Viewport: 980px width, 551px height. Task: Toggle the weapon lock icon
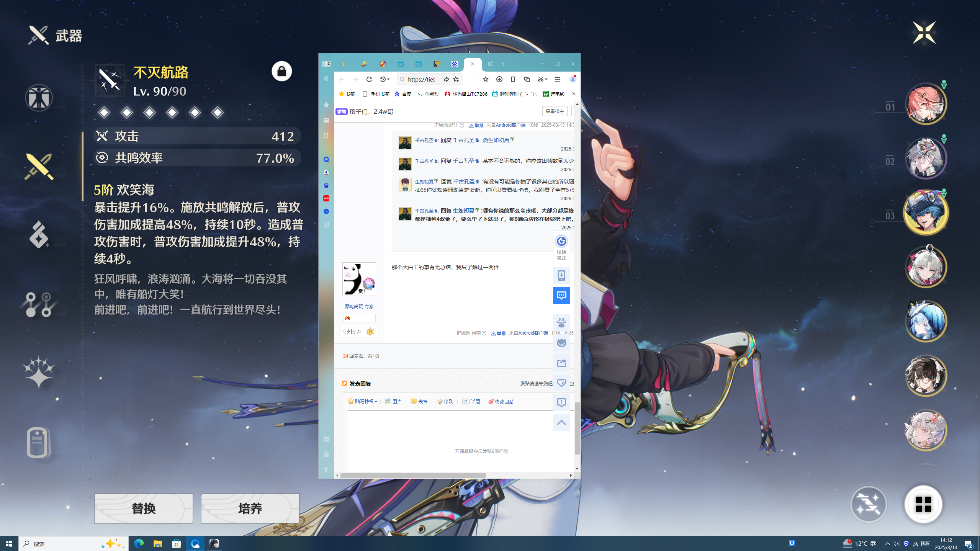pos(282,71)
